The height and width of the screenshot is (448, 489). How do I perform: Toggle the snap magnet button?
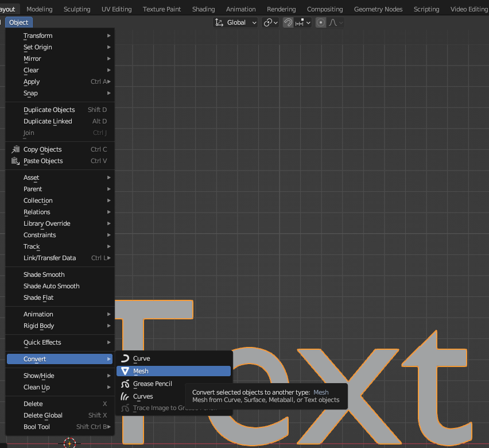point(288,22)
